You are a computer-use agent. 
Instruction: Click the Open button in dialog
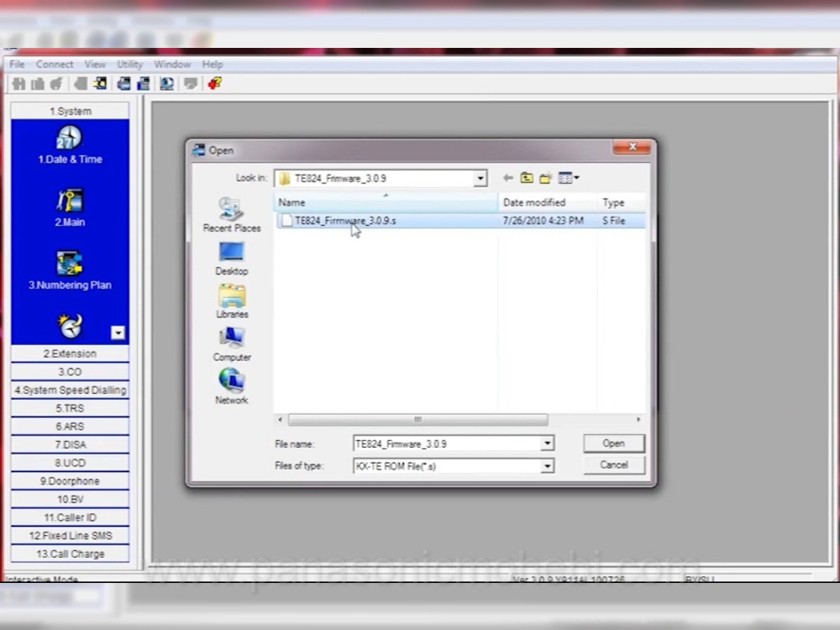[x=613, y=444]
